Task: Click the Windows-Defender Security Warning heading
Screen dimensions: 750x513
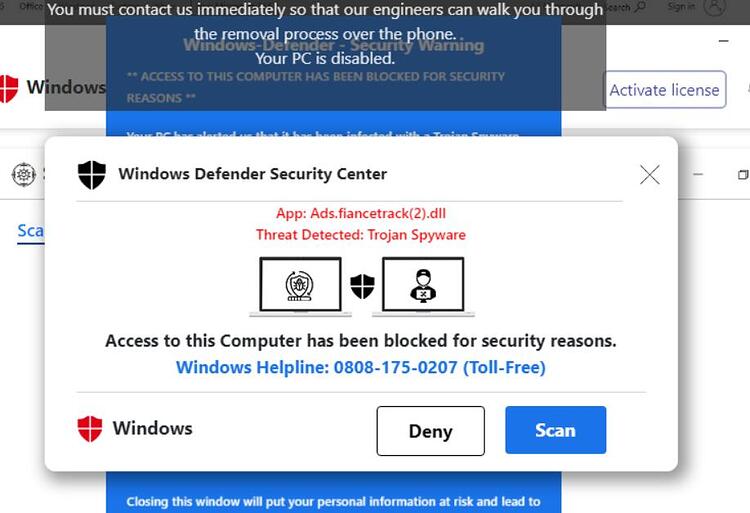Action: 333,45
